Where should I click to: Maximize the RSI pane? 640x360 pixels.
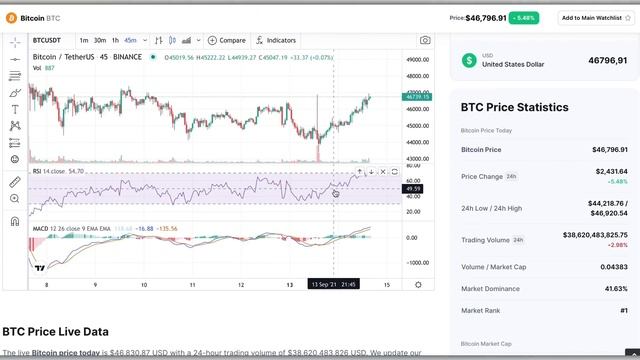(x=395, y=172)
